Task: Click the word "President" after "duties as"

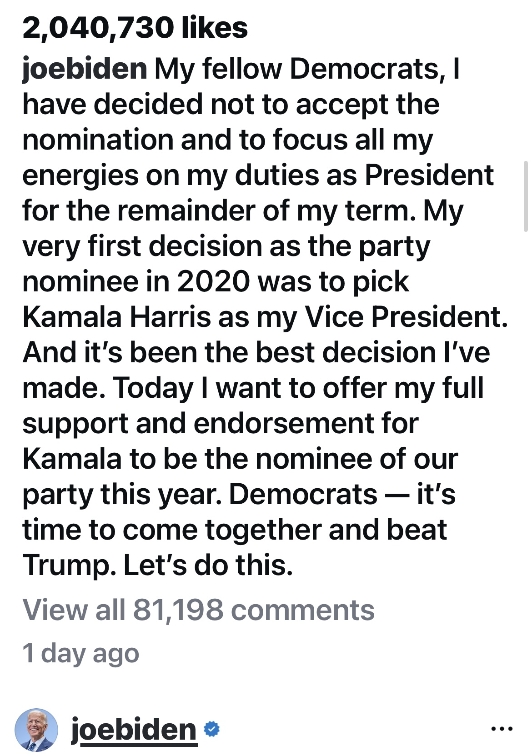Action: coord(429,175)
